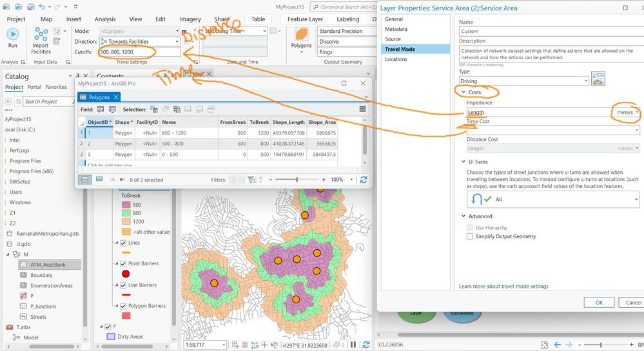644x351 pixels.
Task: Switch to Portal tab in Catalog
Action: (x=34, y=87)
